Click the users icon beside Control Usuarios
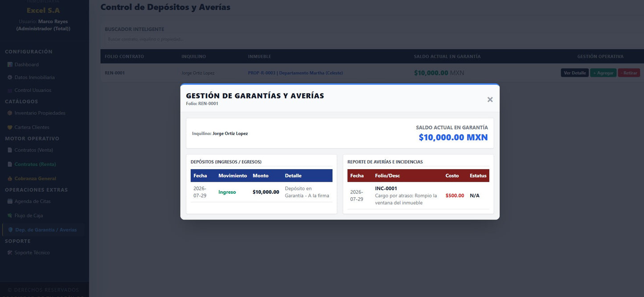This screenshot has height=297, width=644. pos(10,90)
